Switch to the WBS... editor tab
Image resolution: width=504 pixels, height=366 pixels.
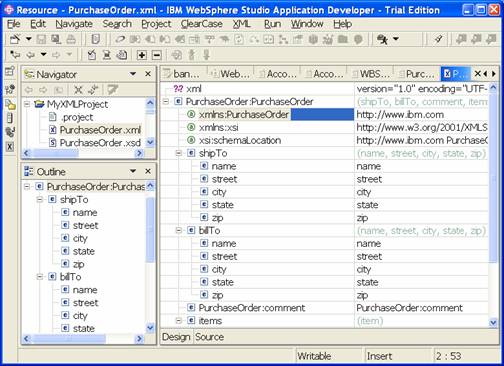click(370, 74)
